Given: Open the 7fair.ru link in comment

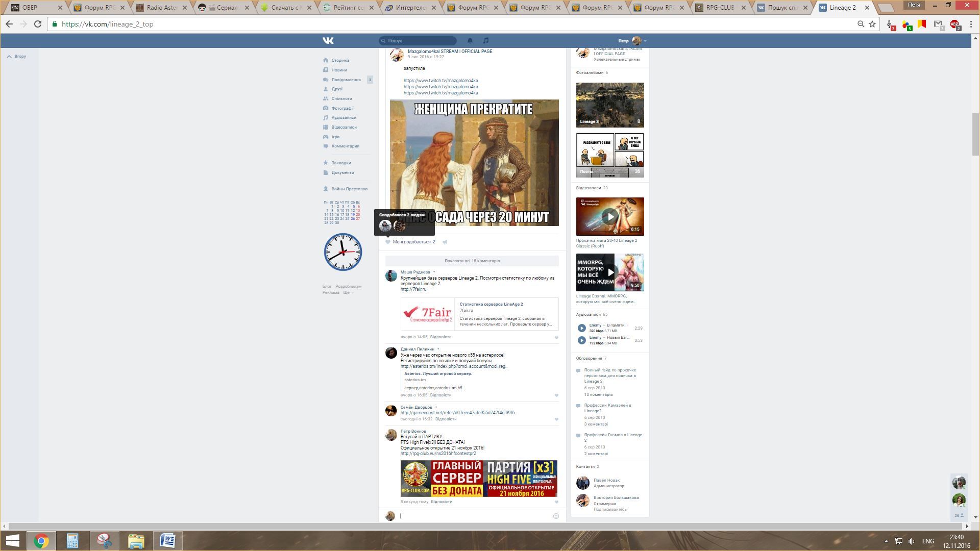Looking at the screenshot, I should pos(413,289).
